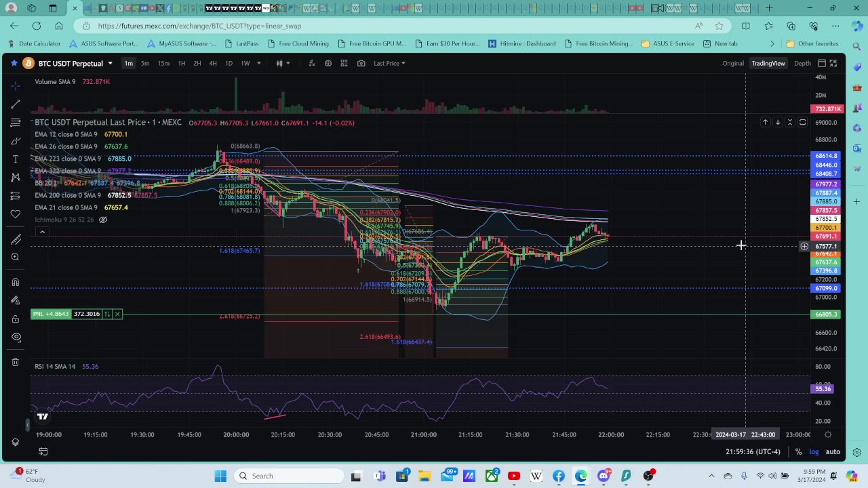
Task: Enter fullscreen chart mode
Action: coord(833,63)
